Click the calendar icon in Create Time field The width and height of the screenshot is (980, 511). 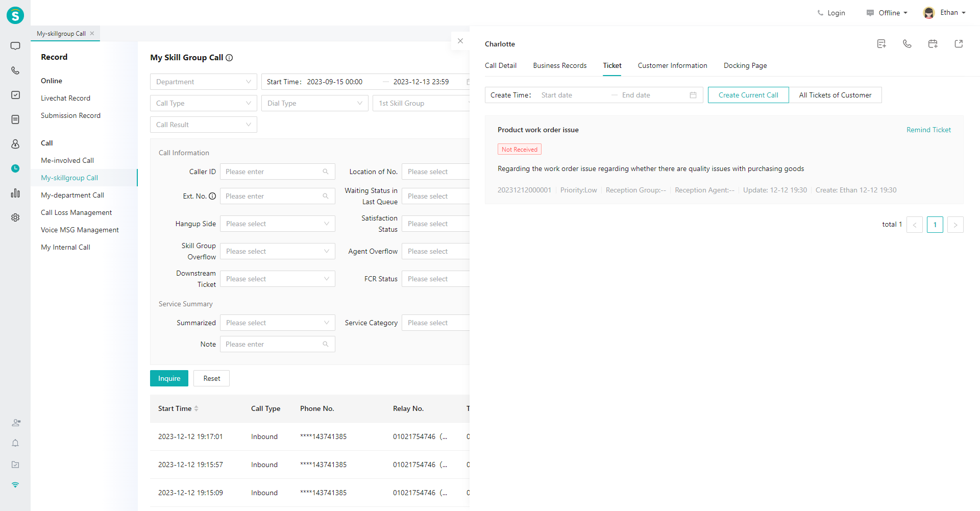coord(693,95)
